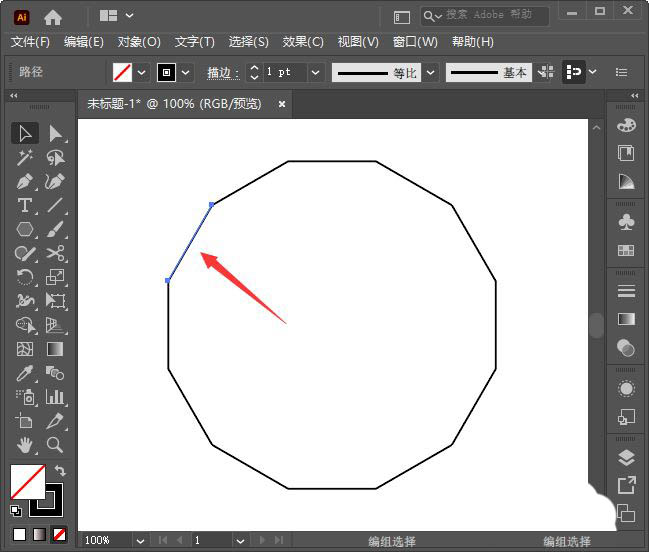Set fill mode to None
This screenshot has width=649, height=552.
tap(59, 534)
